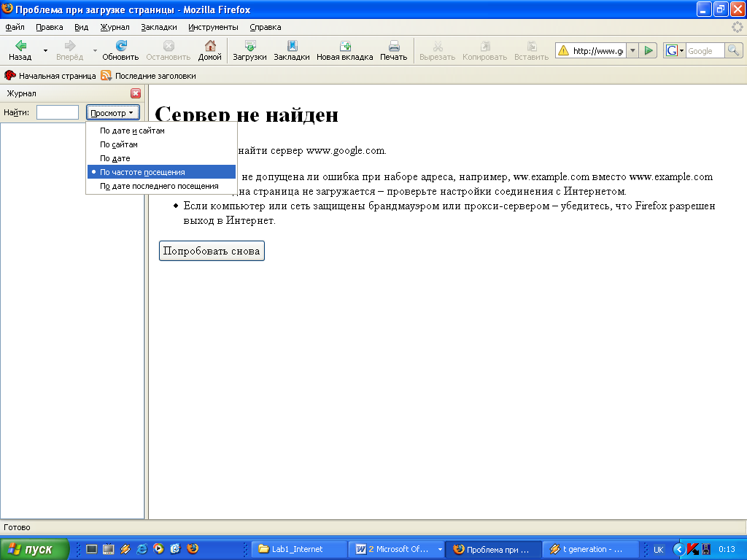The width and height of the screenshot is (747, 560).
Task: Select По дате view option
Action: (x=161, y=158)
